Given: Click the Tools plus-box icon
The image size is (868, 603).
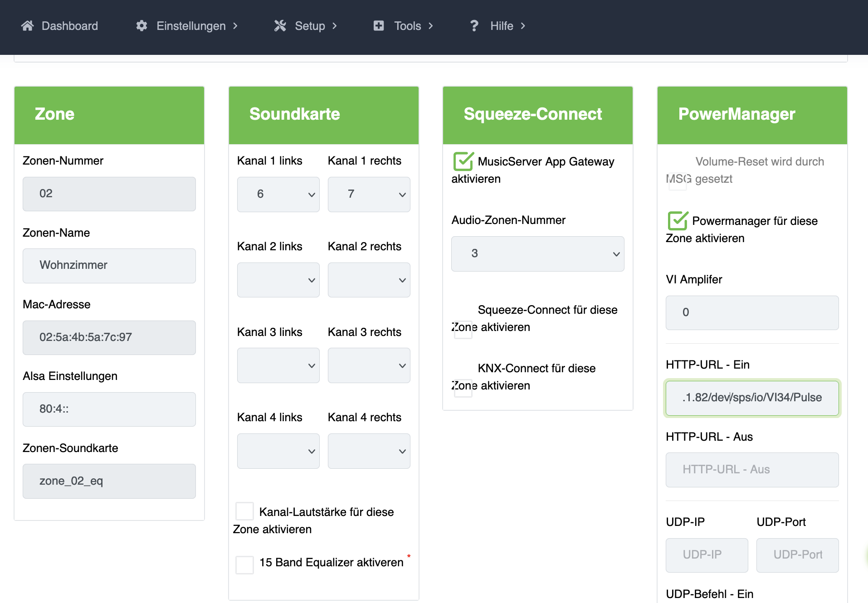Looking at the screenshot, I should click(379, 26).
